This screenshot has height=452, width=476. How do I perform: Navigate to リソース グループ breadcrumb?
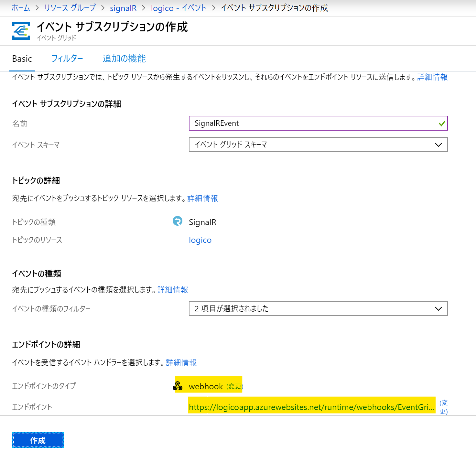pos(70,8)
